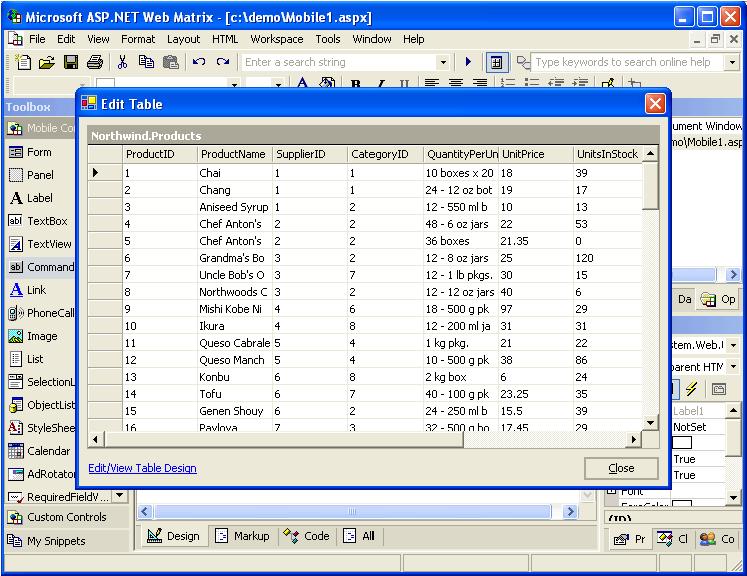Click the table's horizontal scroll right arrow
The height and width of the screenshot is (576, 747).
pyautogui.click(x=633, y=439)
